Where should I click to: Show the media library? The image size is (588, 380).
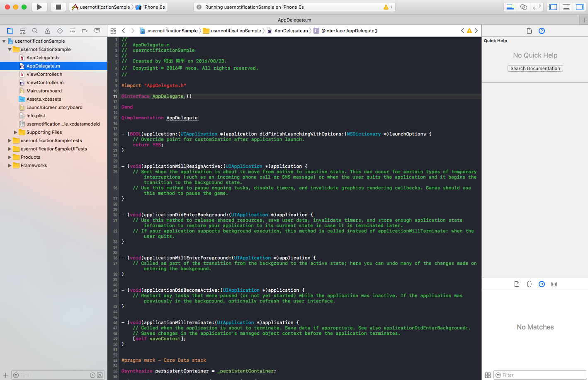554,284
